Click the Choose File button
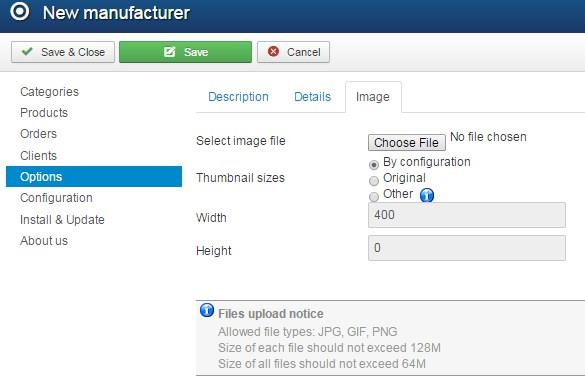Screen dimensions: 585x380 coord(407,142)
